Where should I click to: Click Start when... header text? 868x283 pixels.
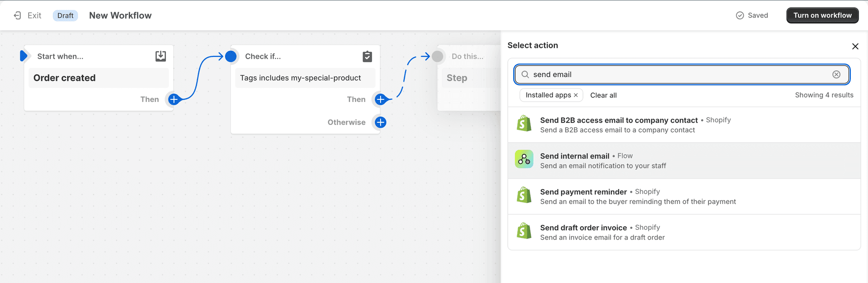tap(60, 56)
